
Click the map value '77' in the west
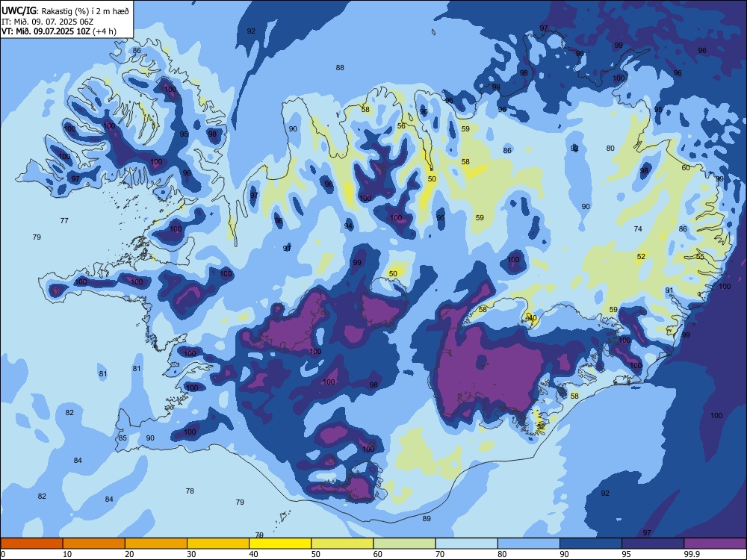point(64,220)
